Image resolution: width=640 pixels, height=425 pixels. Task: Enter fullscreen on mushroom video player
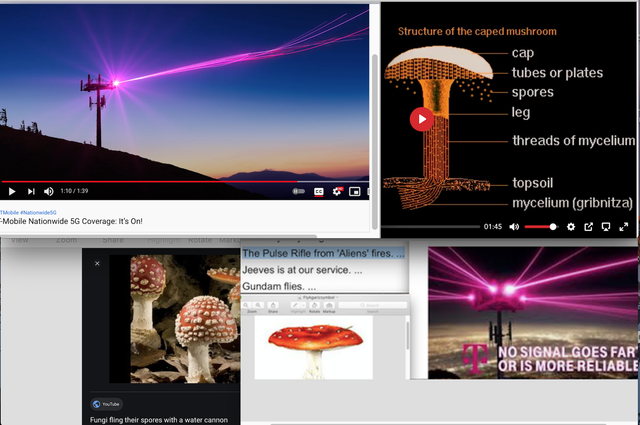point(624,227)
